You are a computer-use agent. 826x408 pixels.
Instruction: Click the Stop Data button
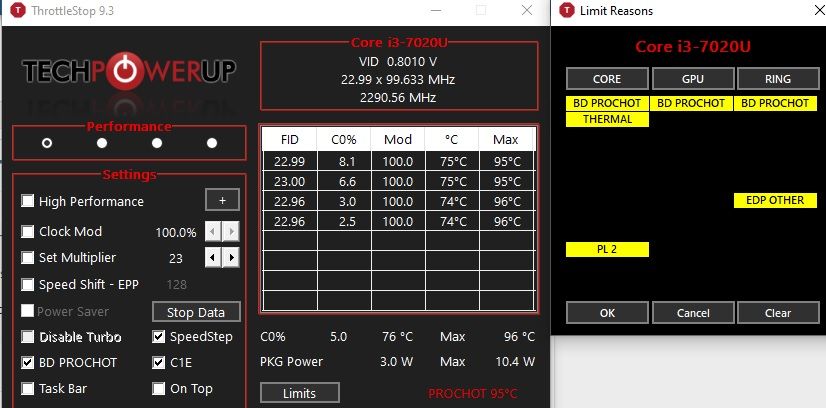click(x=196, y=312)
